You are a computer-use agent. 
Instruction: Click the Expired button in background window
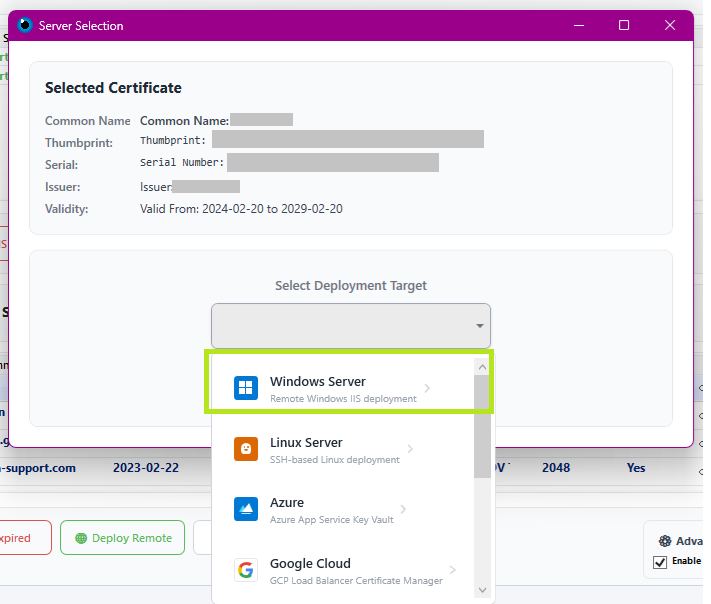point(24,538)
